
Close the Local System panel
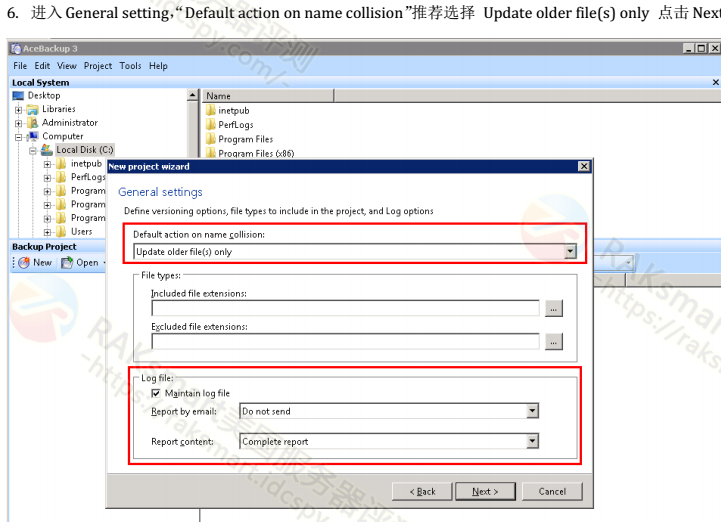point(715,82)
